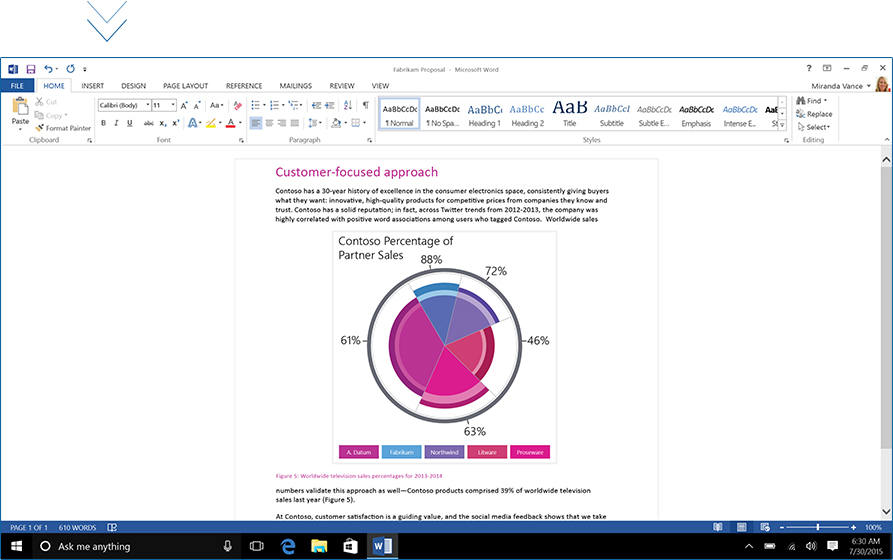Open the Bullets list dropdown arrow
893x560 pixels.
264,105
